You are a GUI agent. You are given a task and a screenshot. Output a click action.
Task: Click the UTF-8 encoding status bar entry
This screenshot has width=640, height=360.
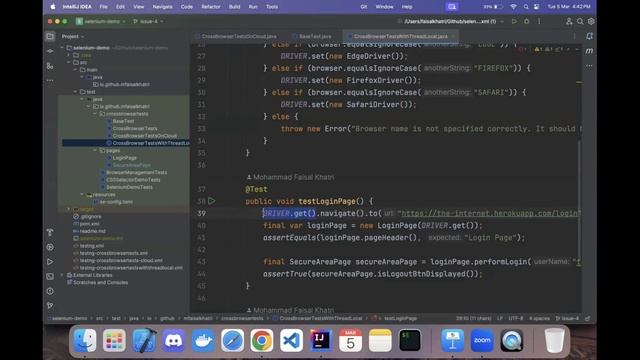coord(516,318)
